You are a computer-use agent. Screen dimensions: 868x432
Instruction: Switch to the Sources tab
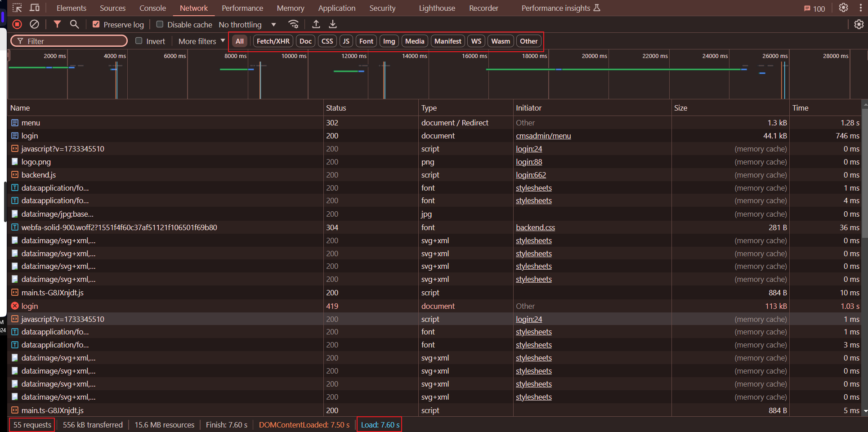(x=112, y=8)
